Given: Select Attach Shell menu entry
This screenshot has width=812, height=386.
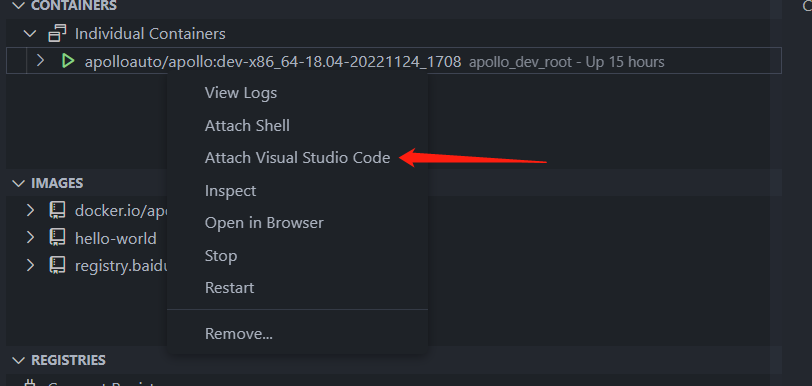Looking at the screenshot, I should (x=247, y=126).
